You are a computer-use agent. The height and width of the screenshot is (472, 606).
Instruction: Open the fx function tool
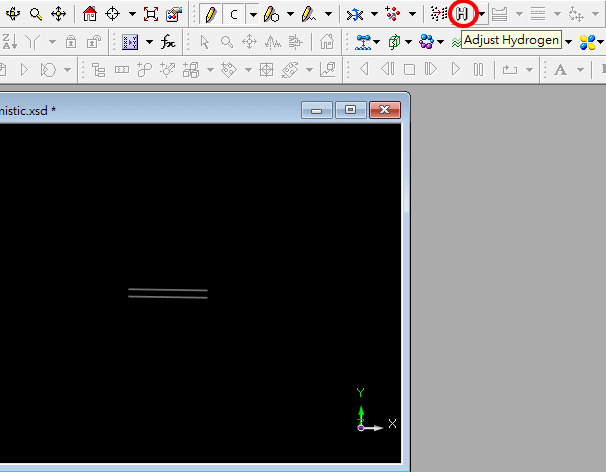click(x=168, y=42)
